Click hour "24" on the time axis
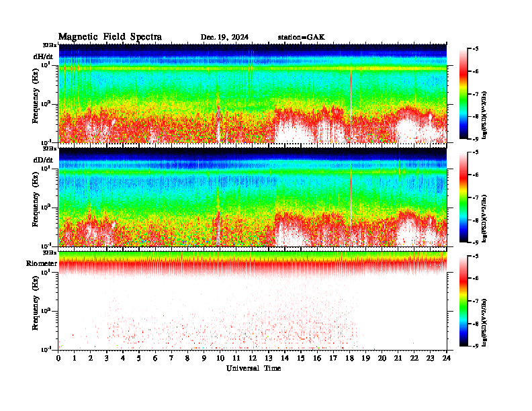The image size is (532, 411). pos(447,359)
